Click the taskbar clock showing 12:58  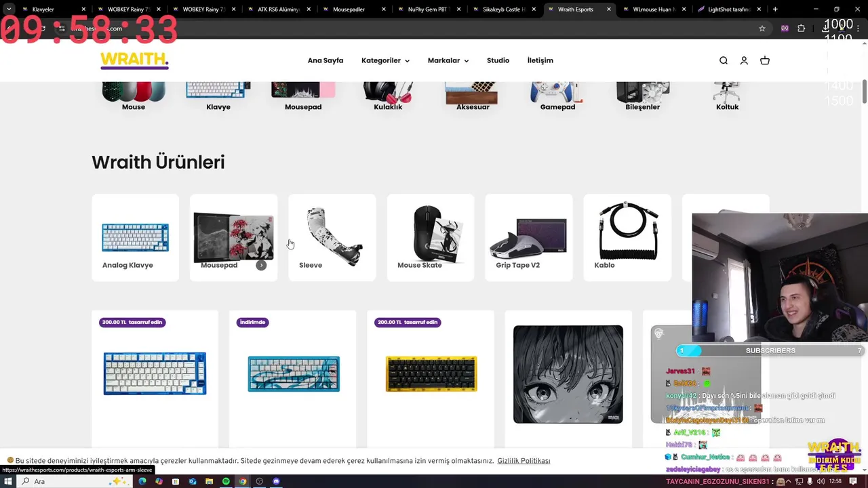pos(835,481)
